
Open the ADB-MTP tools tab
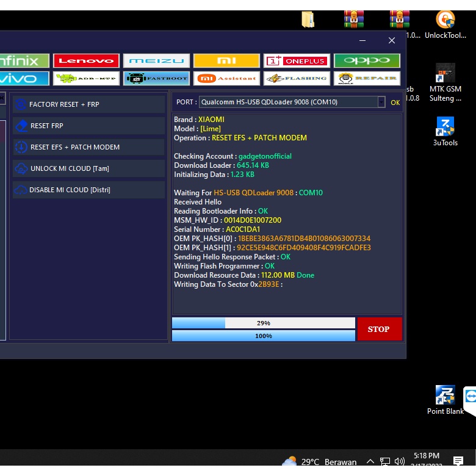(x=86, y=78)
